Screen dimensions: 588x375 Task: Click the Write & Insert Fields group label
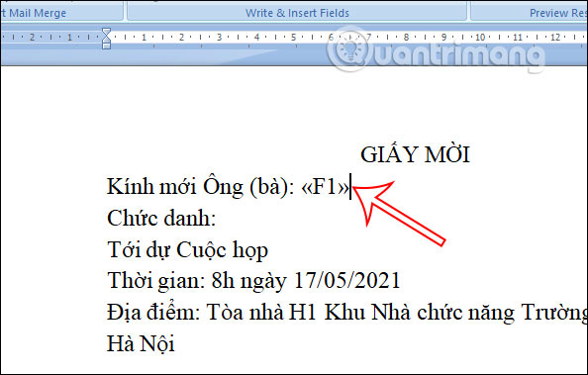click(297, 13)
